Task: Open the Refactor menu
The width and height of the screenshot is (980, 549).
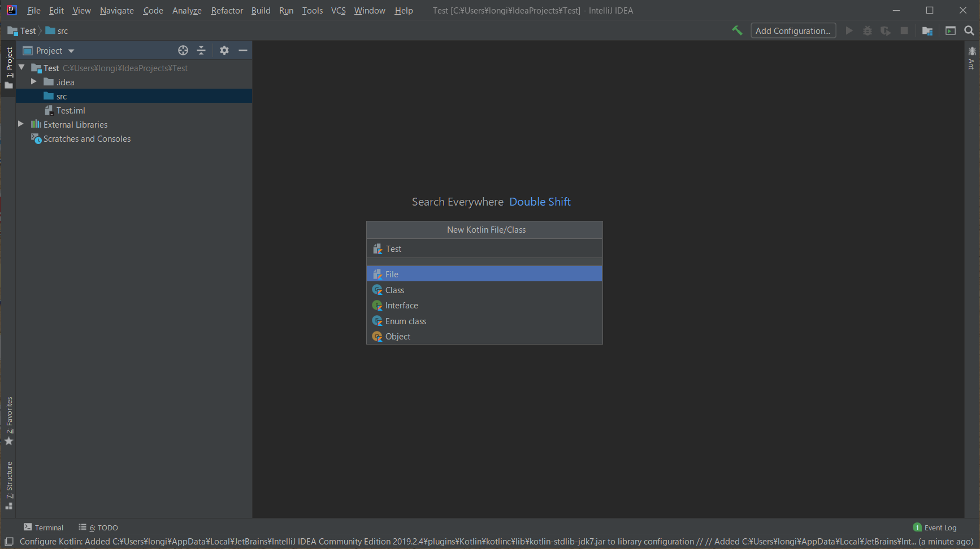Action: pos(227,10)
